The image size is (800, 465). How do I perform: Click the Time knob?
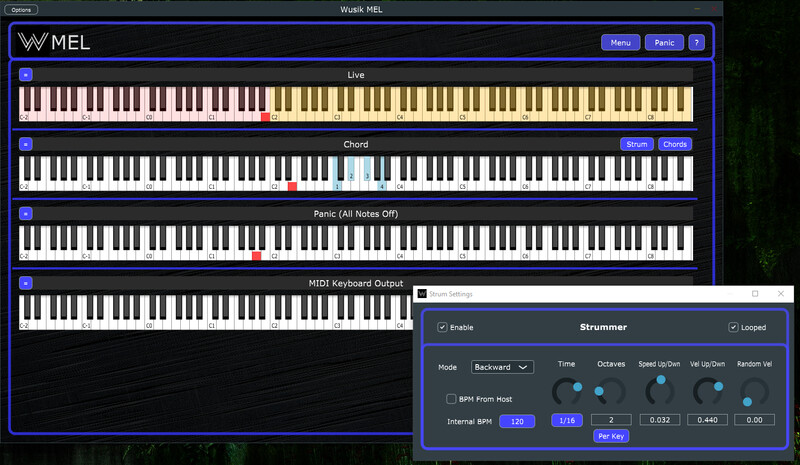point(566,392)
